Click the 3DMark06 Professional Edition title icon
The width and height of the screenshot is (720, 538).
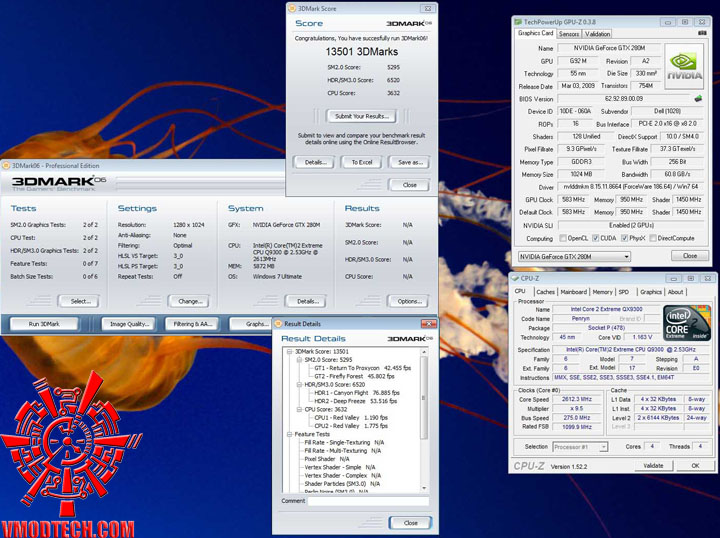tap(6, 166)
